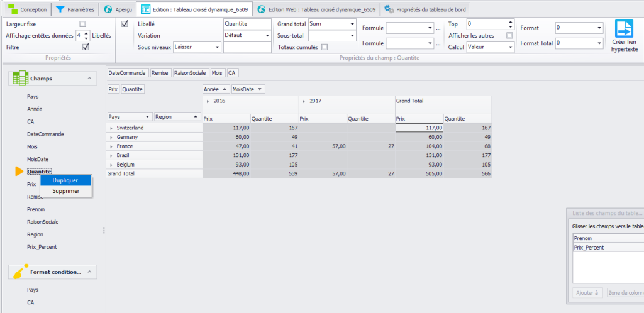Image resolution: width=644 pixels, height=313 pixels.
Task: Click the Aperçu tab icon
Action: [108, 9]
